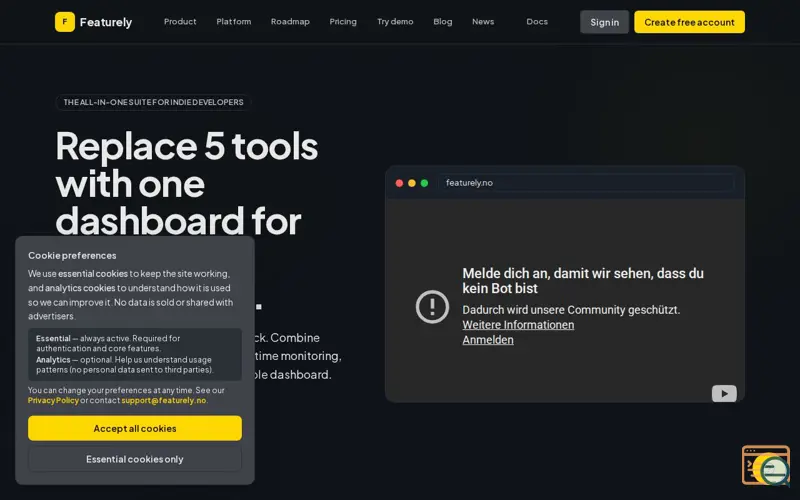
Task: Click the Sign in button
Action: coord(605,22)
